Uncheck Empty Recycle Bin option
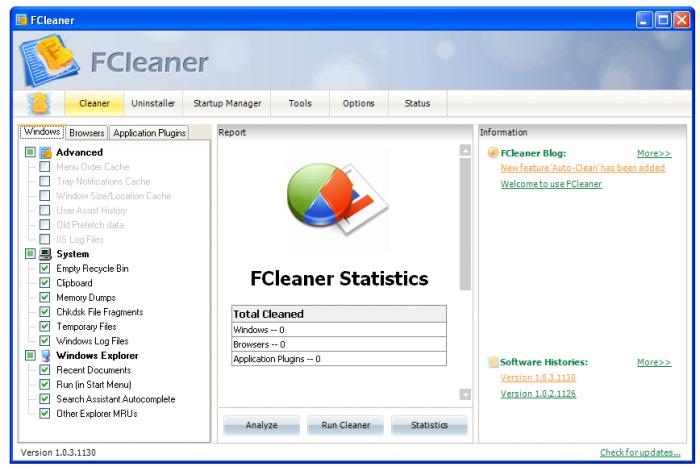The width and height of the screenshot is (700, 471). [x=44, y=269]
